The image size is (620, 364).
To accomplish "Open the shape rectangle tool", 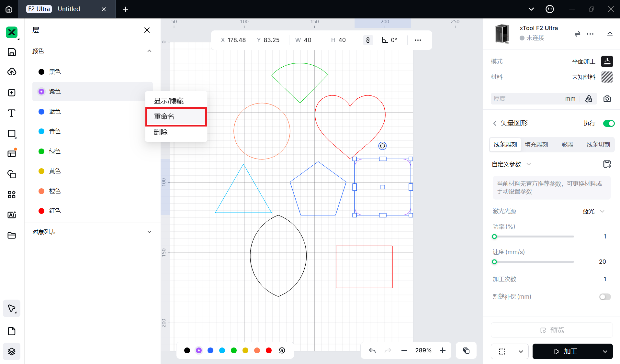I will click(x=12, y=134).
